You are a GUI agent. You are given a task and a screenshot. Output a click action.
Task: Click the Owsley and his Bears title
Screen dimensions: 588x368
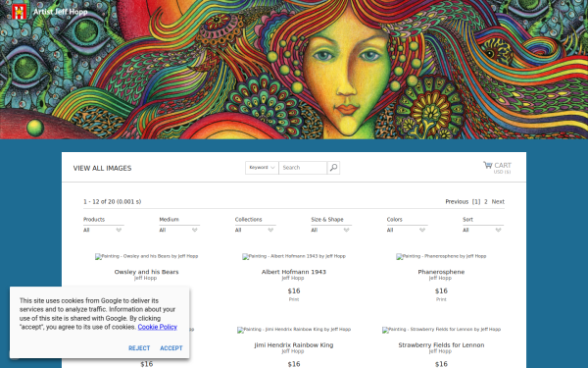(146, 272)
